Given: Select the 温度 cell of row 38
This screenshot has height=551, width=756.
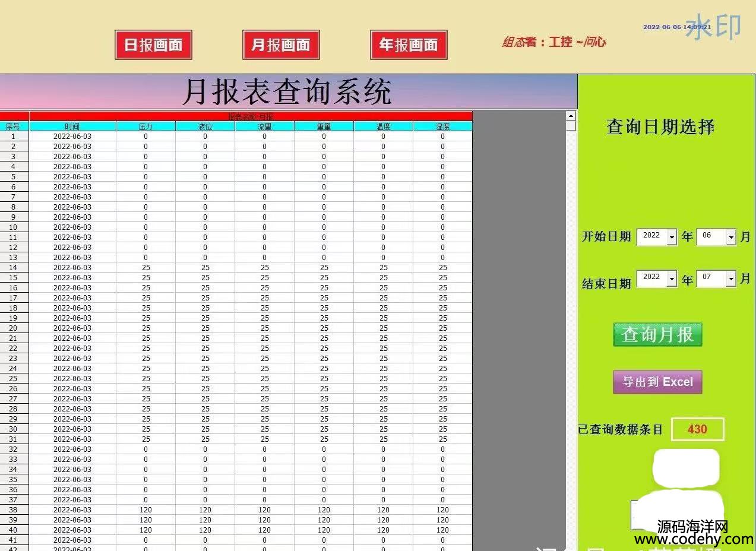Looking at the screenshot, I should tap(384, 510).
